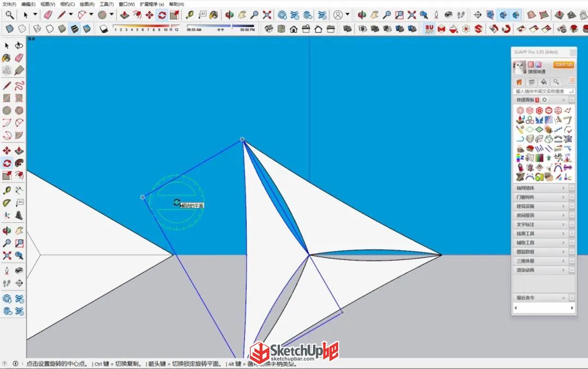The image size is (588, 369).
Task: Open line tool dropdown arrow in top toolbar
Action: (70, 15)
